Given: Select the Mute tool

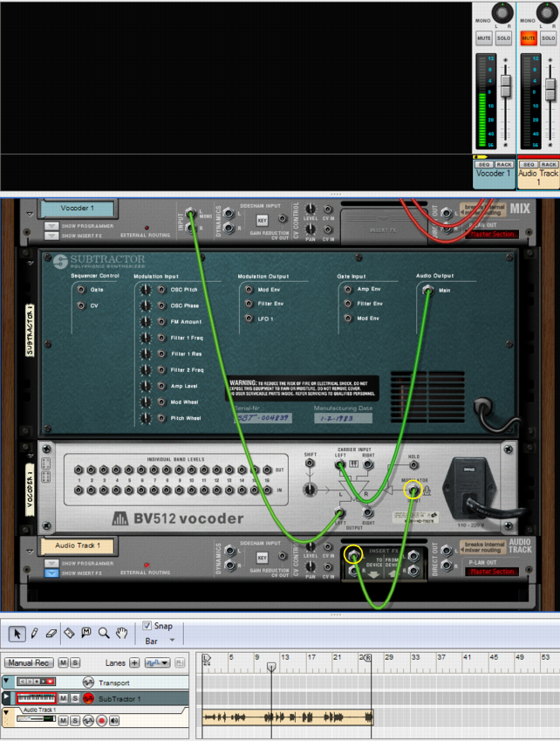Looking at the screenshot, I should [86, 633].
